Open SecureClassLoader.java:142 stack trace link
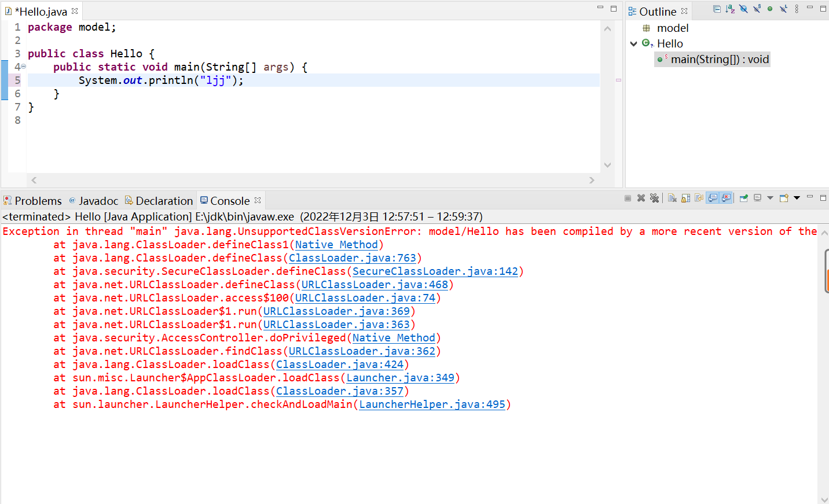The height and width of the screenshot is (504, 829). click(435, 271)
